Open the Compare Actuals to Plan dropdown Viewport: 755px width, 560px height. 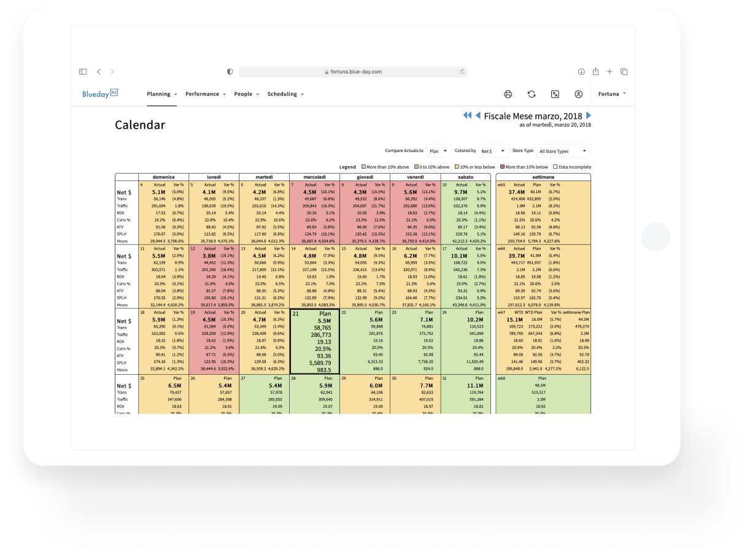439,151
